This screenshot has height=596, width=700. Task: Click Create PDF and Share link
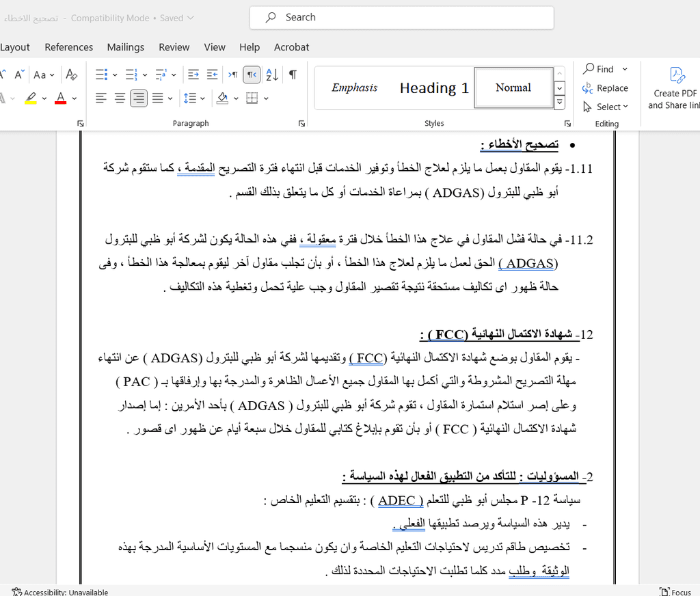pos(674,88)
